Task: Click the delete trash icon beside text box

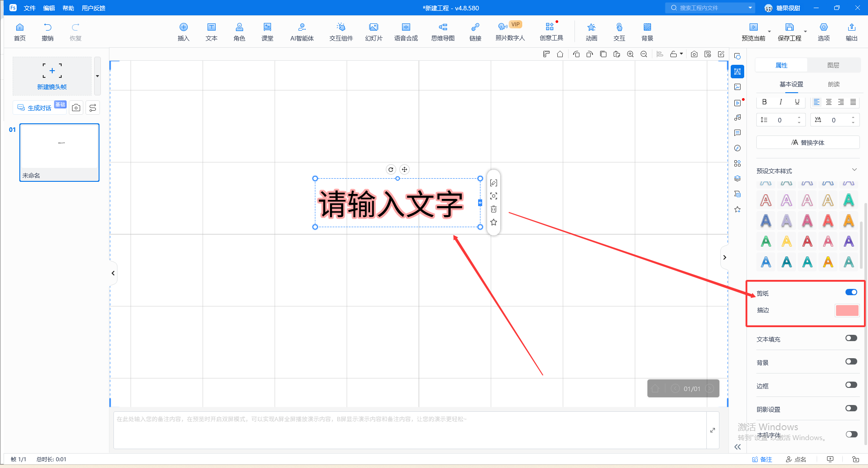Action: click(x=494, y=209)
